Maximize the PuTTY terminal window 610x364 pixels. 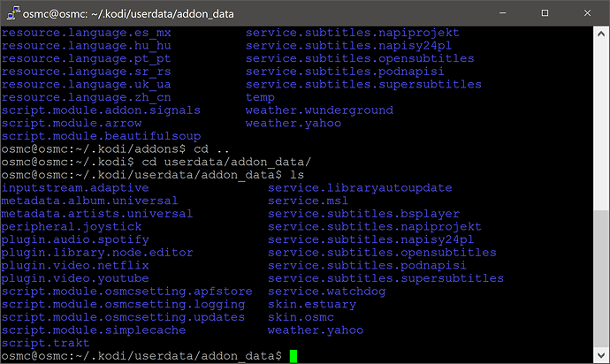point(545,13)
